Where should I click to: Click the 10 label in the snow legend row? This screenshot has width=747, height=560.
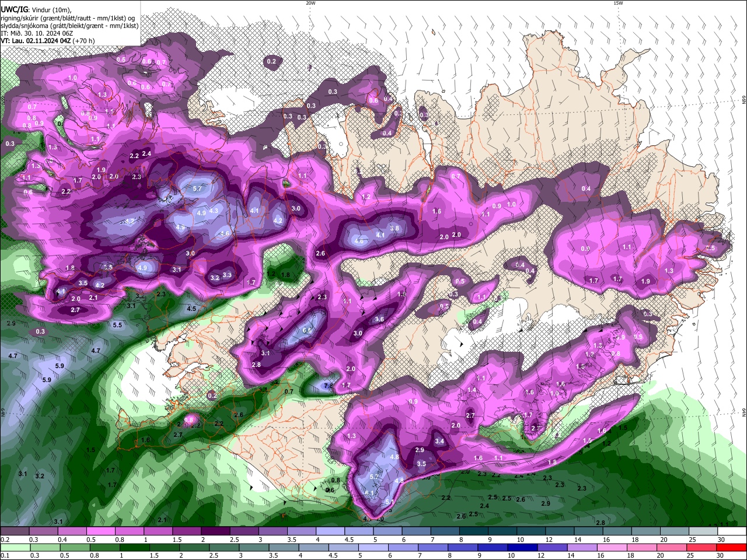(x=520, y=540)
